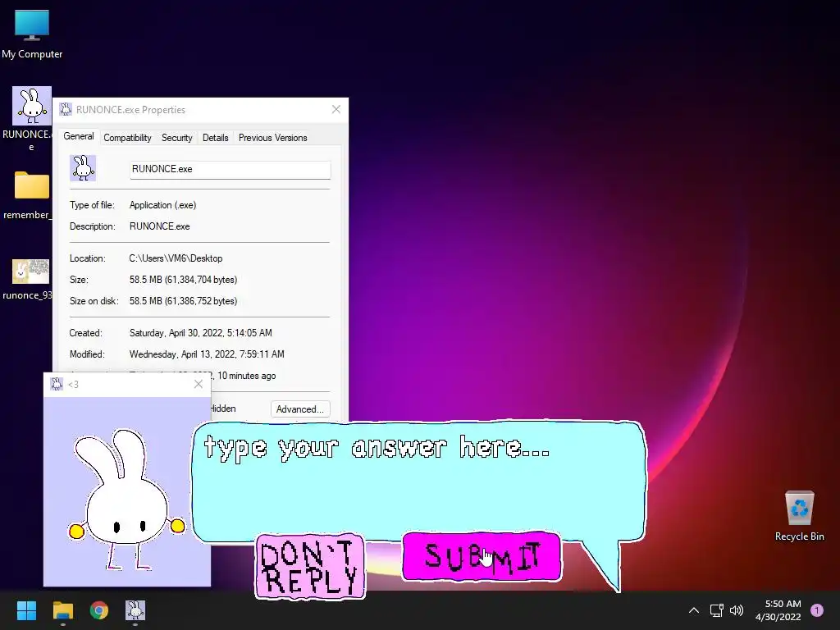Click the Description value RUNONCE.exe

[x=160, y=226]
